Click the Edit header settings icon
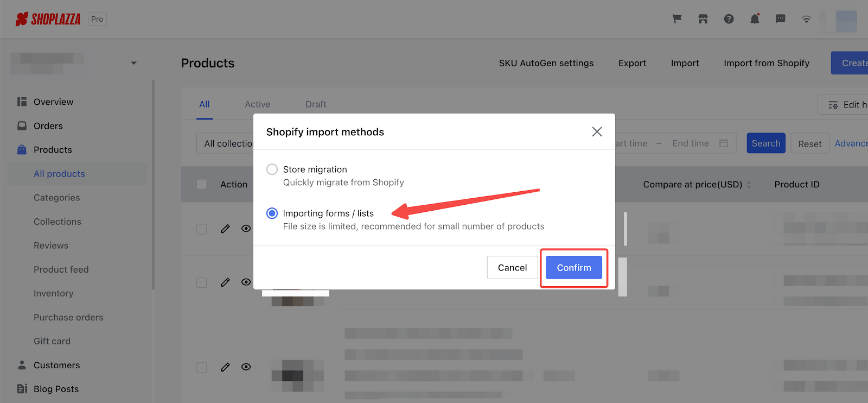868x403 pixels. pos(833,105)
